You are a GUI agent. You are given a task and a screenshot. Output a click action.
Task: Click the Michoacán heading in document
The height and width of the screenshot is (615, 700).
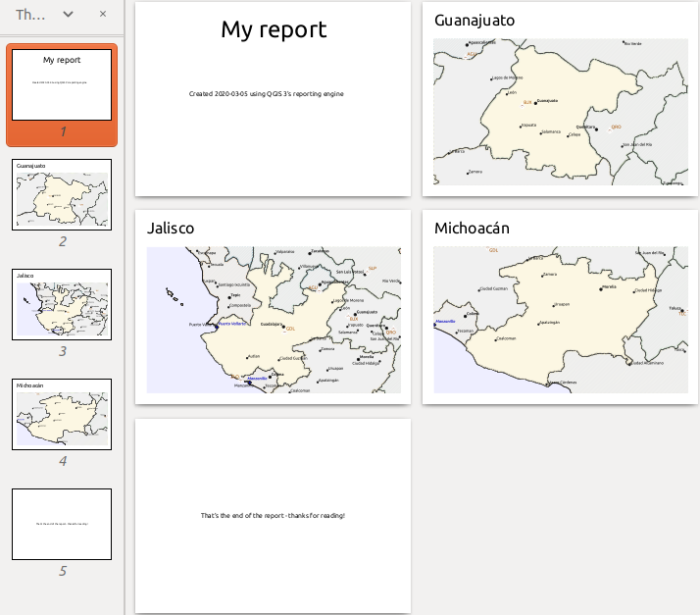(x=472, y=229)
